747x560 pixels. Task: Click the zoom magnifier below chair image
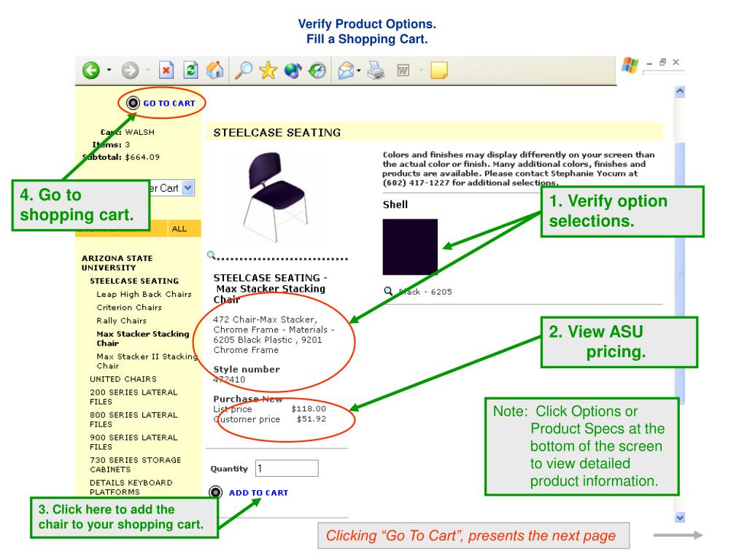pyautogui.click(x=211, y=255)
